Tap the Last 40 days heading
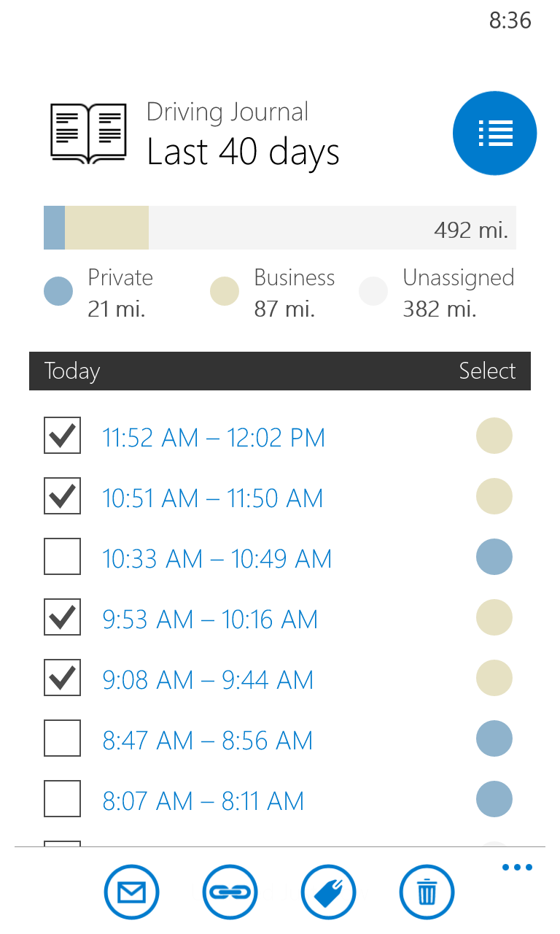The height and width of the screenshot is (934, 560). (x=243, y=153)
